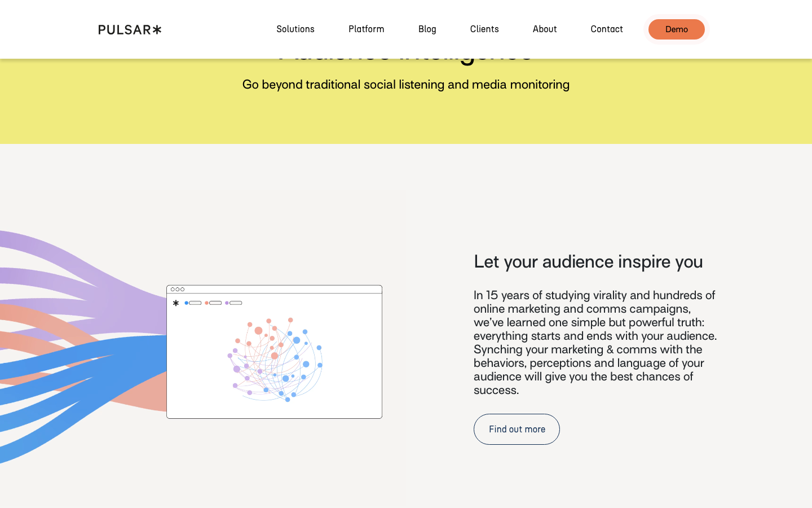The width and height of the screenshot is (812, 508).
Task: Click the orange Demo button
Action: point(677,29)
